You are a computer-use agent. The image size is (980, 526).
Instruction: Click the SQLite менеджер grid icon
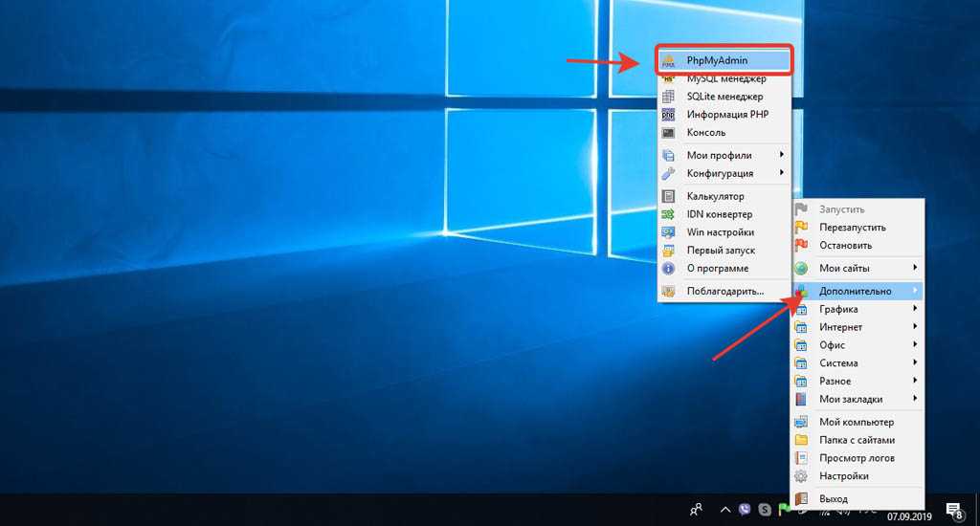click(x=668, y=97)
